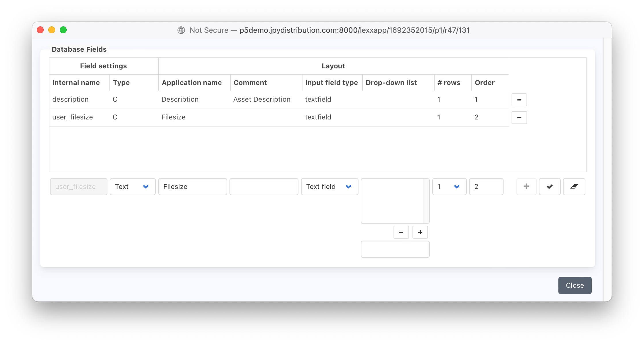Click the eraser icon to clear the form

pos(574,186)
